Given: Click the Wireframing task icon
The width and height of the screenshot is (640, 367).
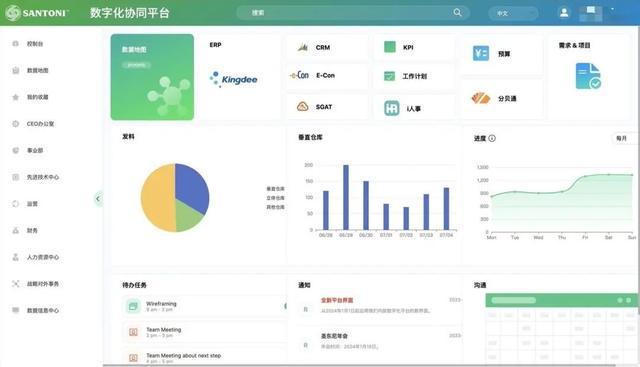Looking at the screenshot, I should point(133,306).
